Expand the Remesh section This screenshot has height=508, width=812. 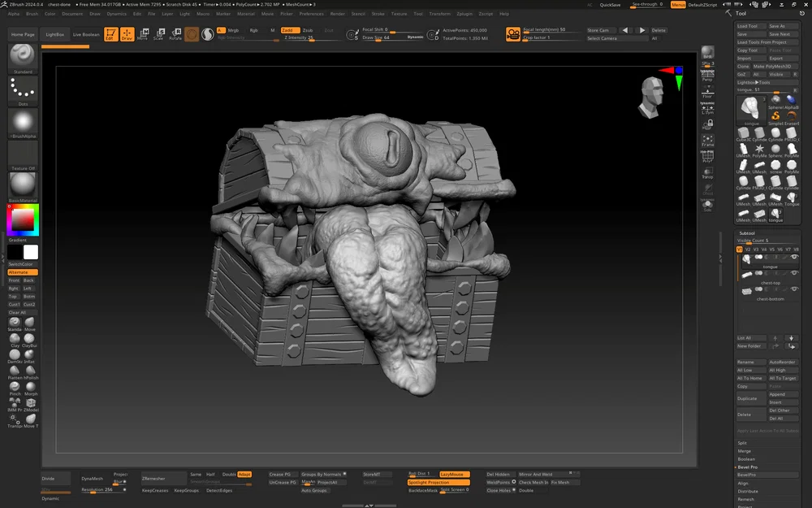tap(745, 499)
